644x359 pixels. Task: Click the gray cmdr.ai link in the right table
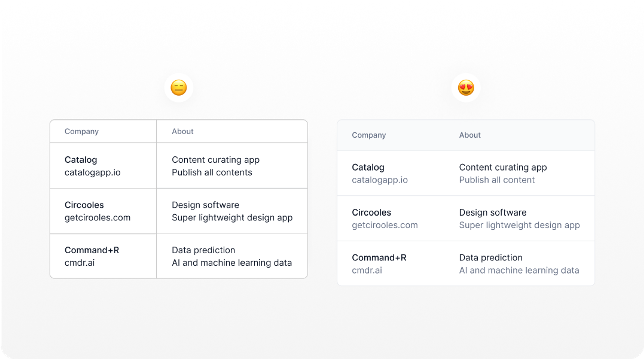click(x=367, y=270)
